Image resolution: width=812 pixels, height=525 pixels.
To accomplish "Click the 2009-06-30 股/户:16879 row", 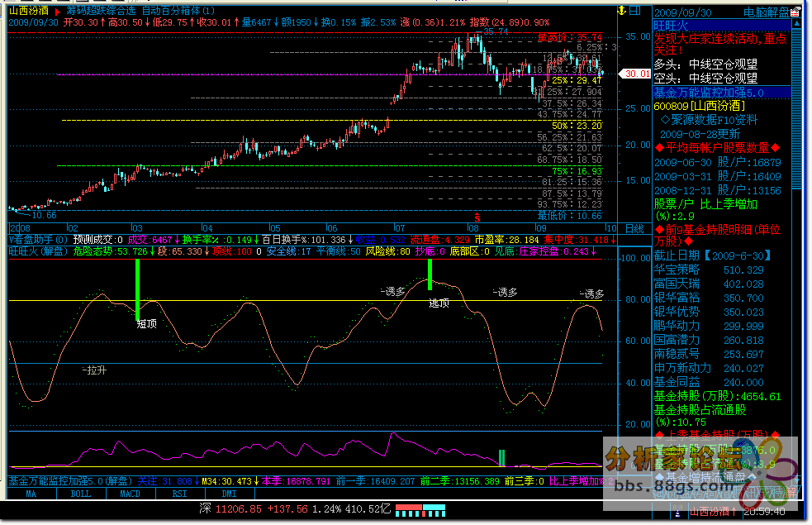I will (717, 162).
